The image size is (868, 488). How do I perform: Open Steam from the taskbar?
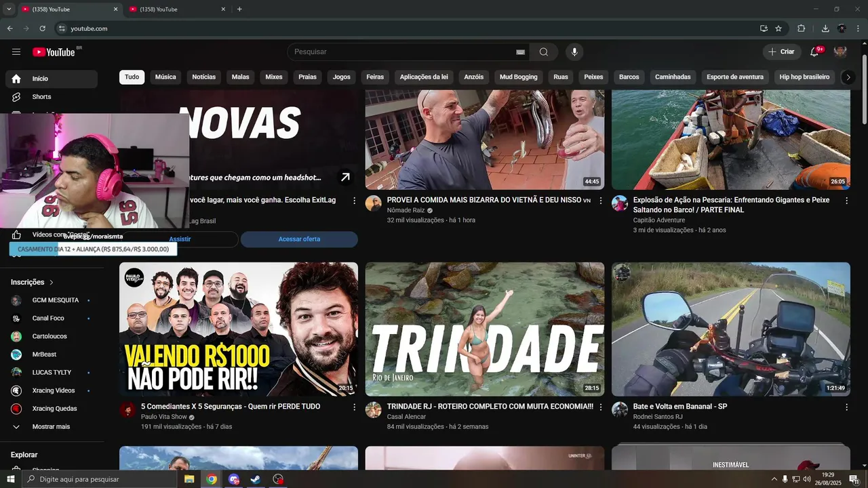tap(256, 479)
